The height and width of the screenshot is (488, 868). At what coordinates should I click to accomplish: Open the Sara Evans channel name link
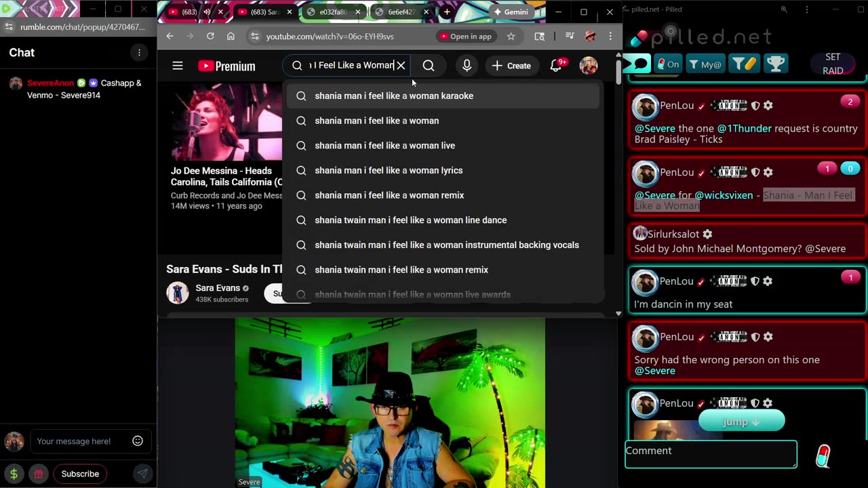pyautogui.click(x=218, y=288)
